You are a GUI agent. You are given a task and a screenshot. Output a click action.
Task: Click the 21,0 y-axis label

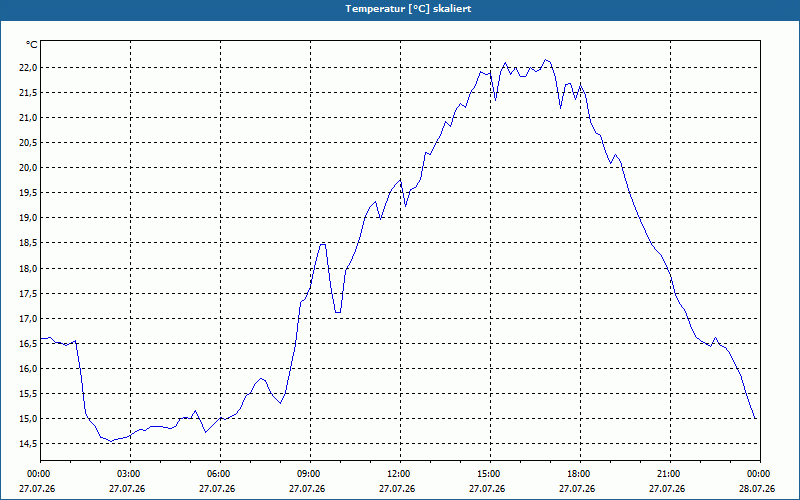(x=29, y=118)
